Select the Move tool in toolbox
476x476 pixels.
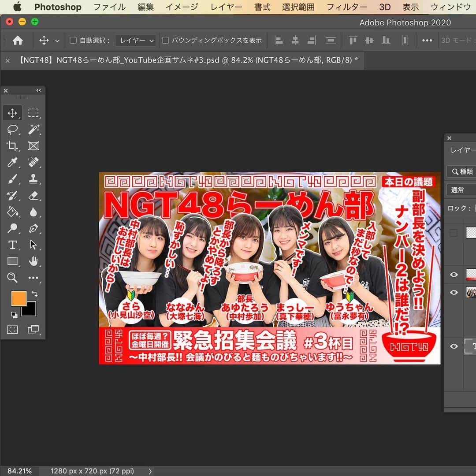click(12, 113)
